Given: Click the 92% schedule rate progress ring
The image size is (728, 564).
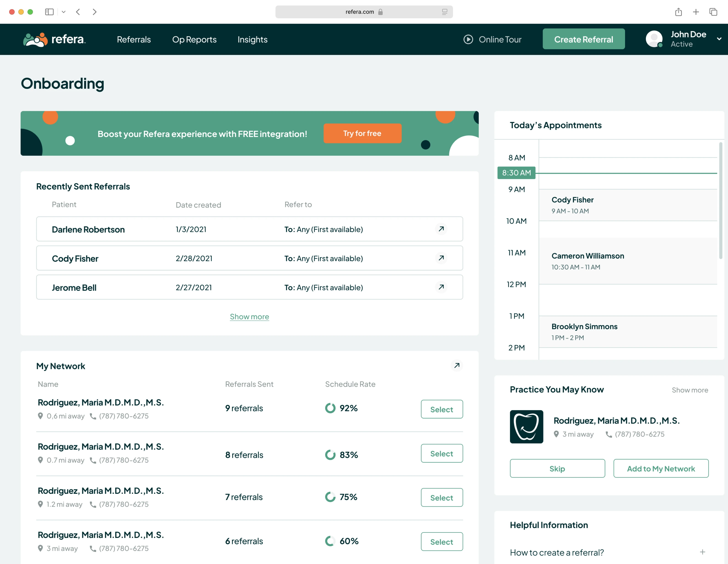Looking at the screenshot, I should click(330, 408).
